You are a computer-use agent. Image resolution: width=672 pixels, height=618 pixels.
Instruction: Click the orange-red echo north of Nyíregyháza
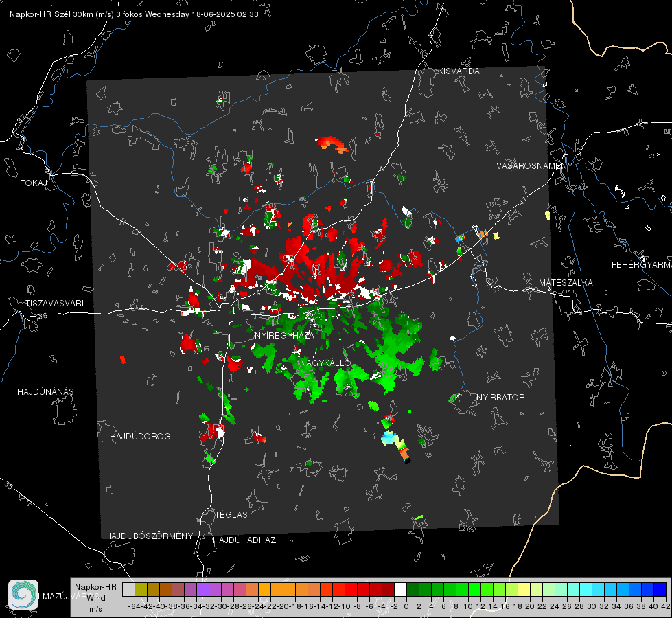click(x=332, y=144)
